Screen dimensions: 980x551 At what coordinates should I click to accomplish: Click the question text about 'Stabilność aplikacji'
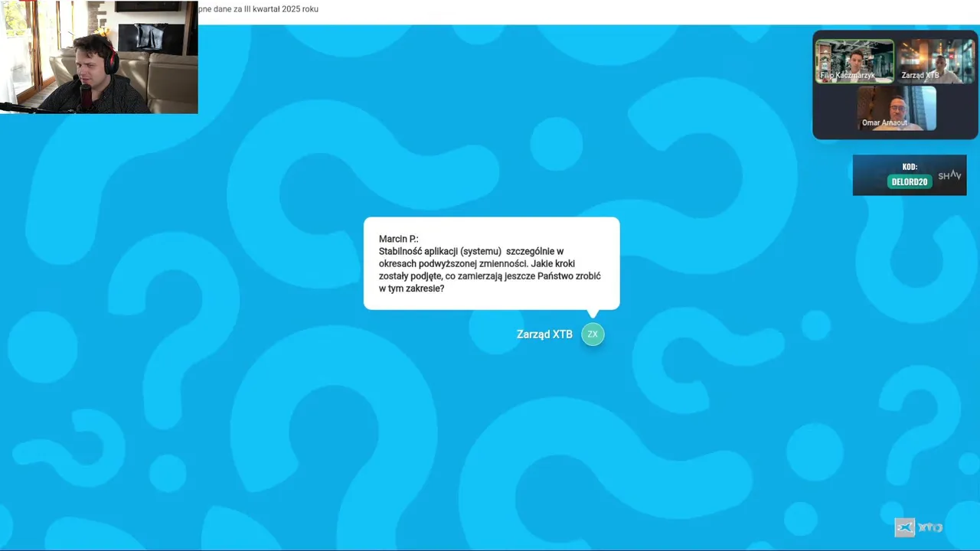coord(490,270)
